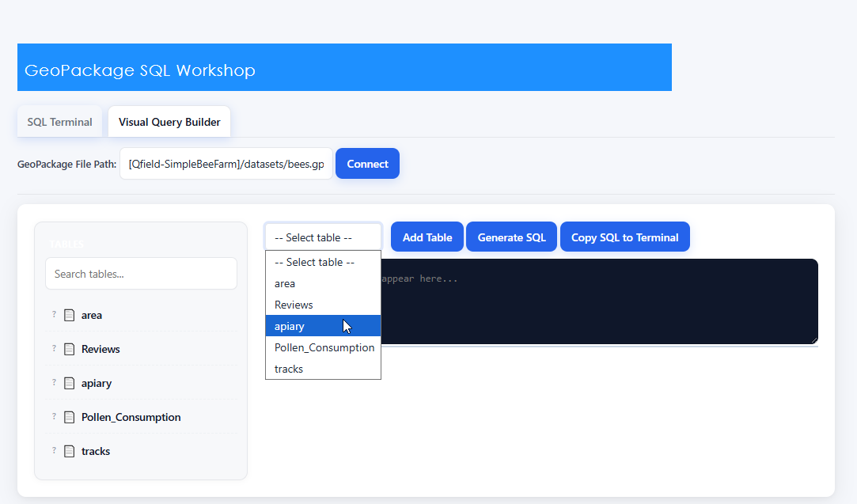Collapse the Select table combo box
This screenshot has height=504, width=857.
point(323,237)
